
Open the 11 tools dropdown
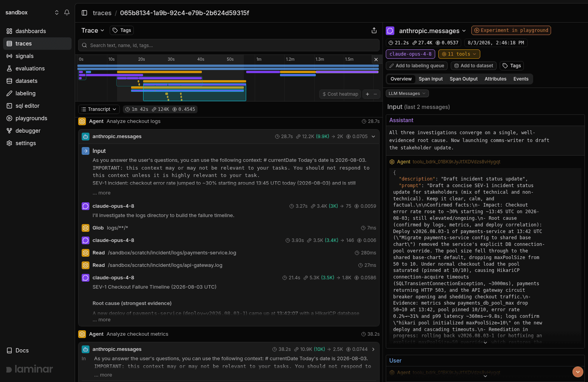pyautogui.click(x=459, y=54)
